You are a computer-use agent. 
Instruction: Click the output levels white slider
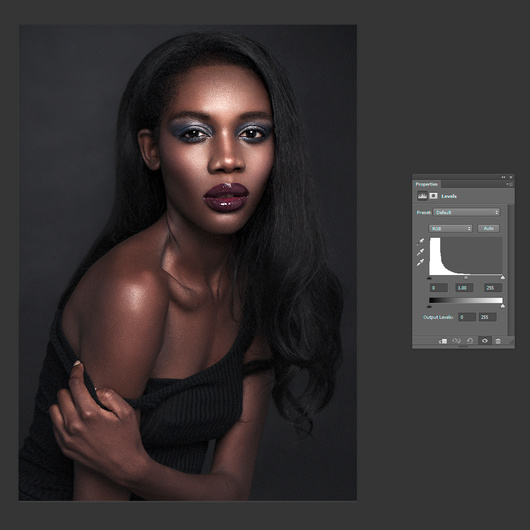[503, 306]
